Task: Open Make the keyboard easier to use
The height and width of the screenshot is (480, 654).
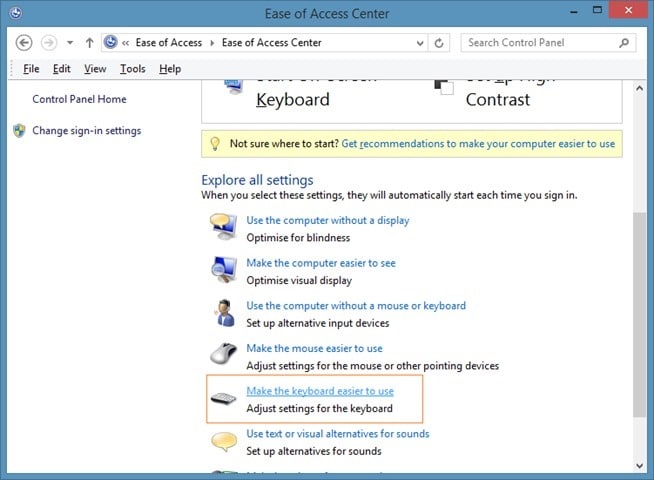Action: click(x=320, y=391)
